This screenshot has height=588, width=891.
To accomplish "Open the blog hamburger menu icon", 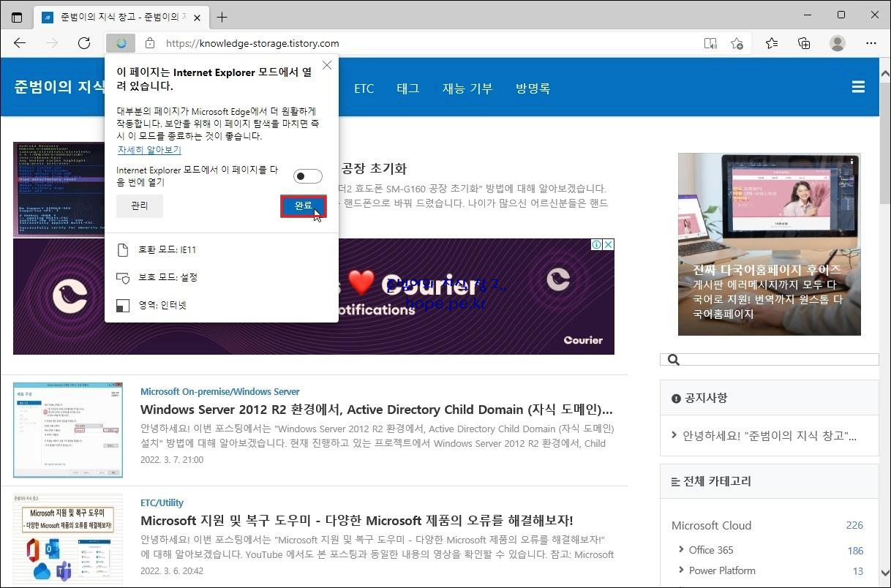I will tap(859, 88).
